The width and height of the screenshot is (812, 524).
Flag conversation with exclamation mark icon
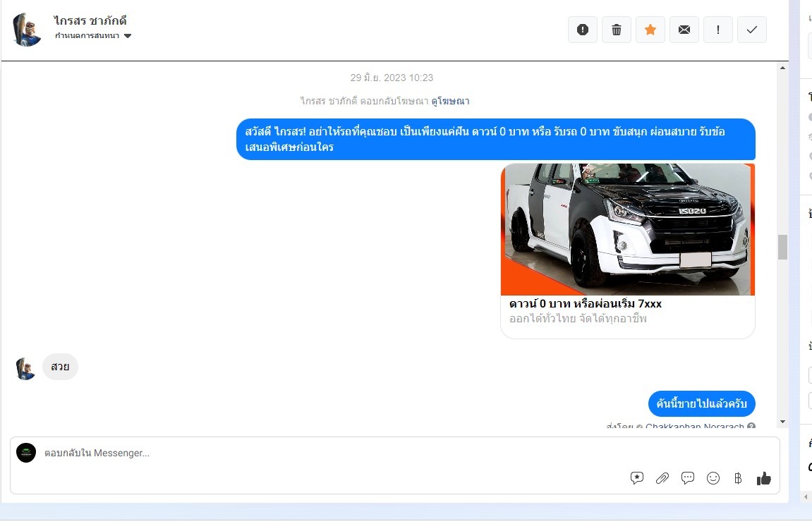(x=717, y=30)
